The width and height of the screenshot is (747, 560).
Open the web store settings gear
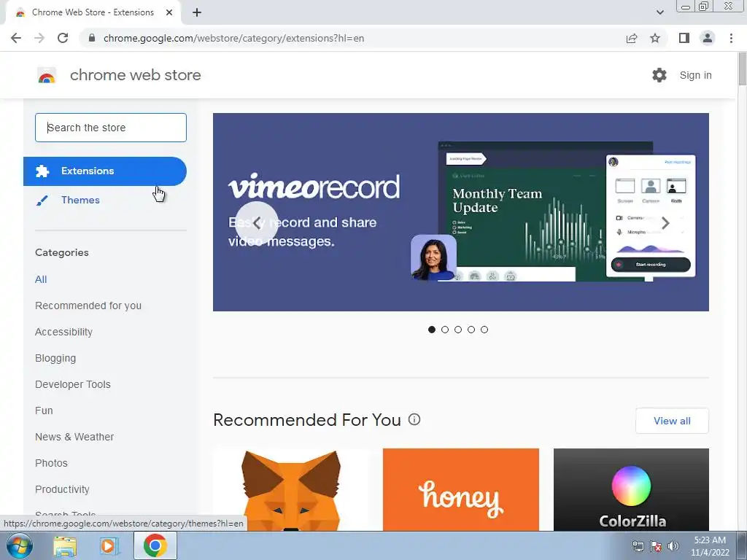(659, 75)
